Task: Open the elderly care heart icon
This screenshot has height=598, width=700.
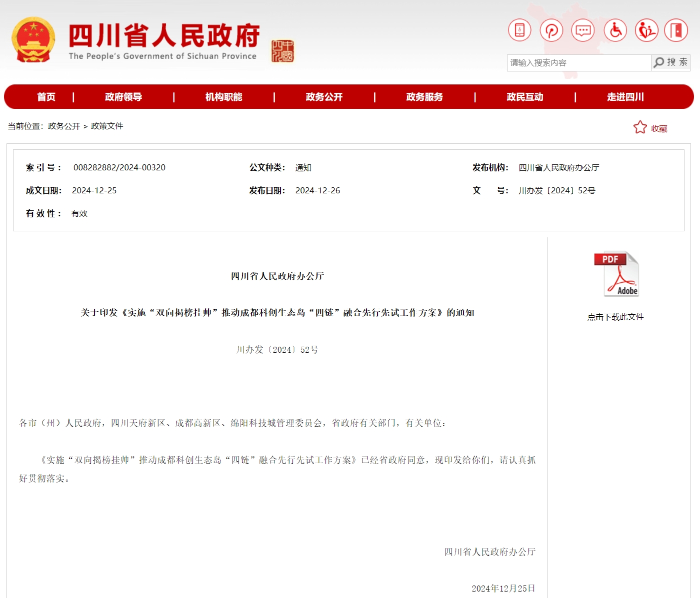Action: click(646, 30)
